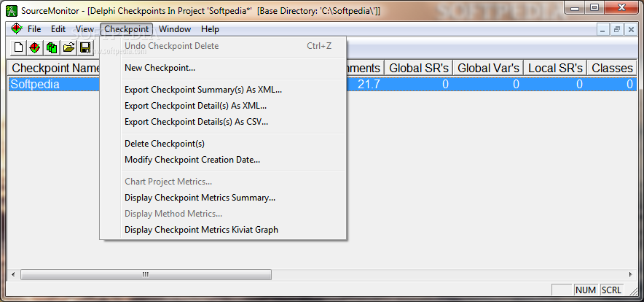The image size is (644, 302).
Task: Sort by Checkpoint Name column header
Action: (54, 68)
